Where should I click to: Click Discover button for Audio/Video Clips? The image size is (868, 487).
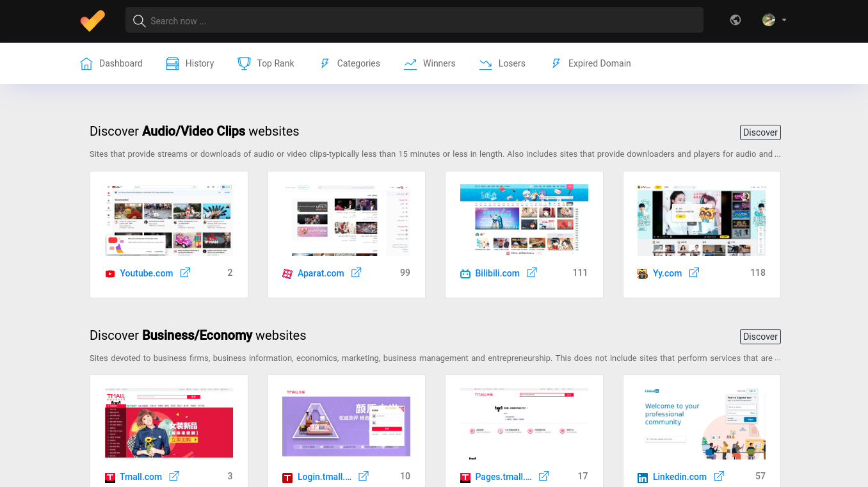pos(760,132)
